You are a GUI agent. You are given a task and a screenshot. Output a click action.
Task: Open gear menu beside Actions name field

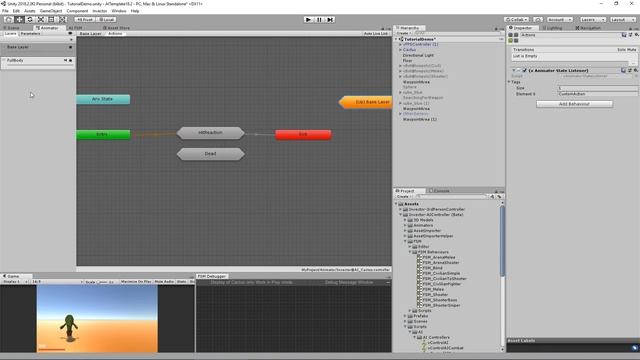pos(636,35)
